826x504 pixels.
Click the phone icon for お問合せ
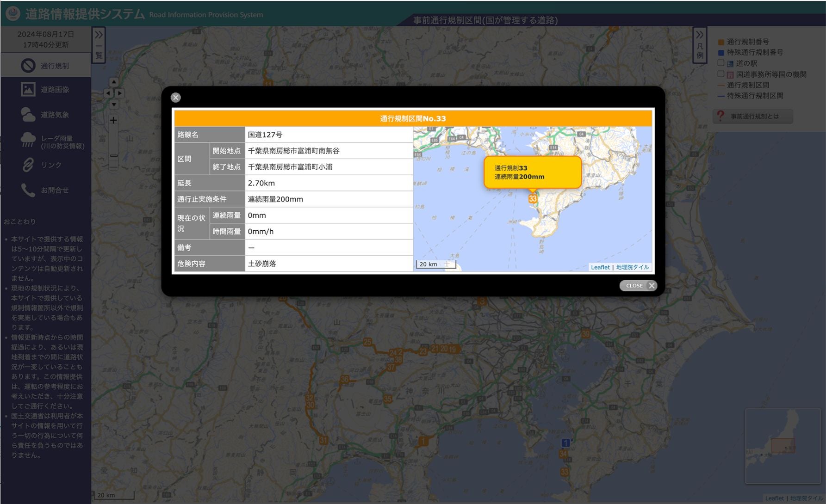(x=28, y=190)
